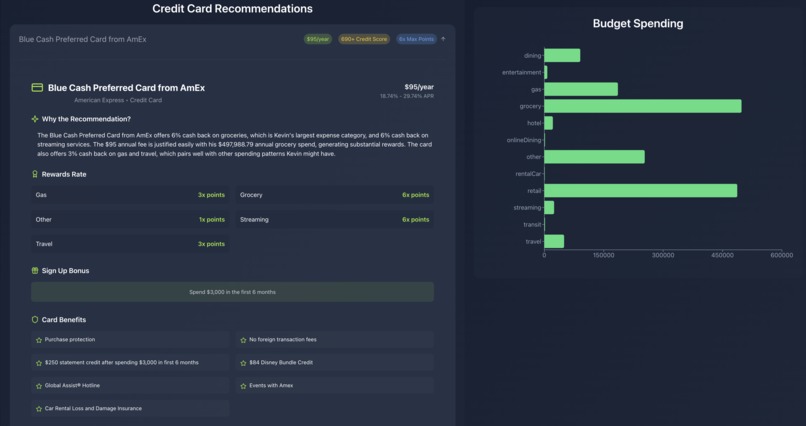Viewport: 806px width, 426px height.
Task: Click star icon beside Purchase protection
Action: (39, 340)
